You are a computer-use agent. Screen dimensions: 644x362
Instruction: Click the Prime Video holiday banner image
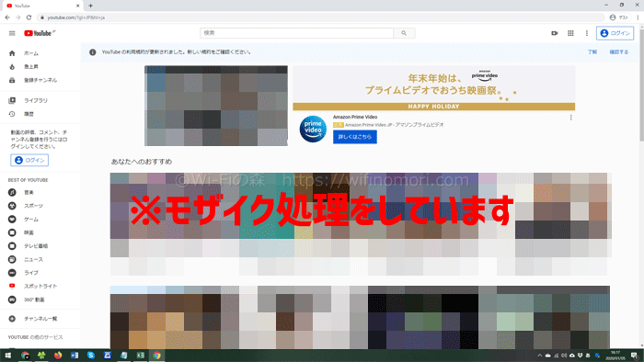coord(433,88)
